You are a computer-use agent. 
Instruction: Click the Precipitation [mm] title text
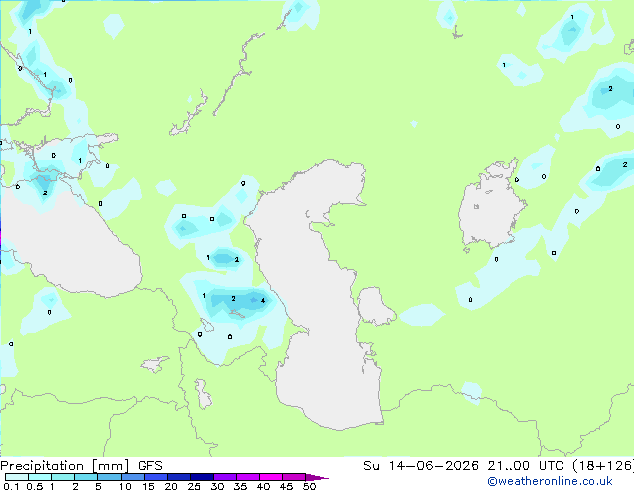(65, 466)
